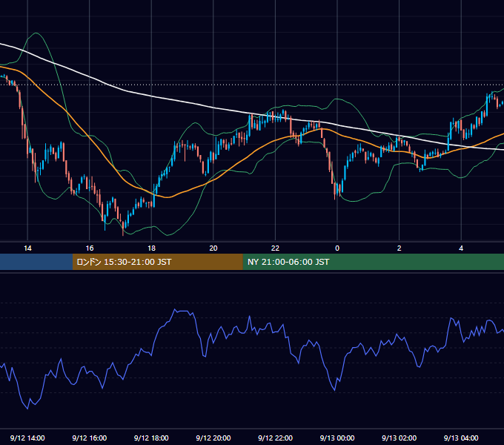
Task: Click the upper axis hour label 0
Action: (x=337, y=248)
